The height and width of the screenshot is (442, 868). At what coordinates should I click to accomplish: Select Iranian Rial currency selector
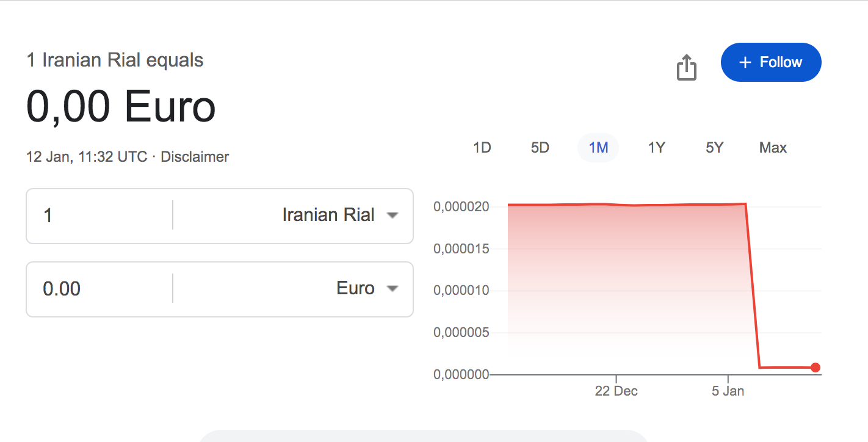328,216
